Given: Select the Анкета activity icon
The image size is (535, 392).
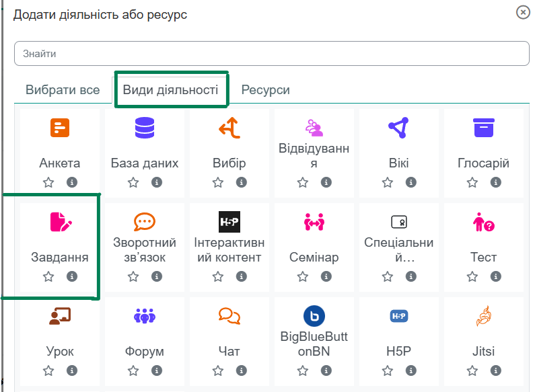Looking at the screenshot, I should click(60, 128).
